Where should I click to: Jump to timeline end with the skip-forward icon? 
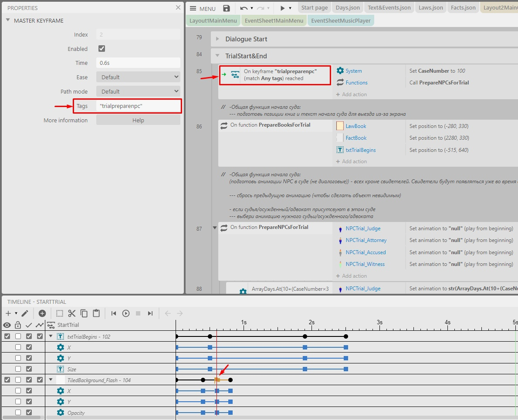coord(150,313)
